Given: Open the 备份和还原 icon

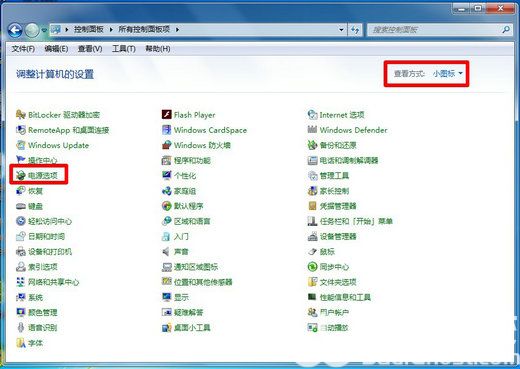Looking at the screenshot, I should [x=312, y=145].
